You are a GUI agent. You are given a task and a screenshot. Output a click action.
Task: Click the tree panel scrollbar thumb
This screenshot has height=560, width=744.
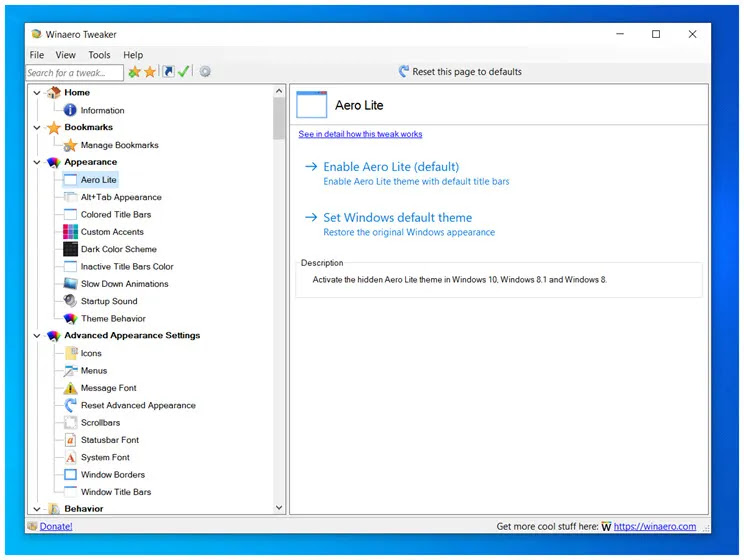coord(279,119)
